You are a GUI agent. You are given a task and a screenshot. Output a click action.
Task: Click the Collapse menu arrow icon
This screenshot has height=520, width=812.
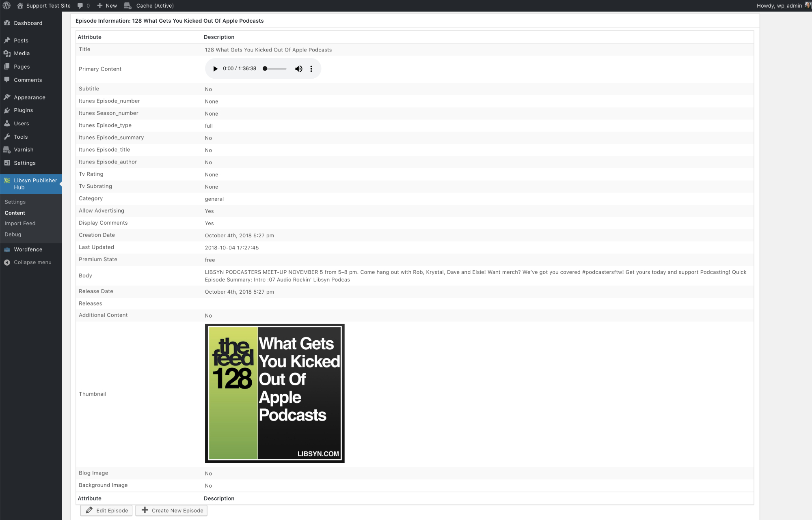coord(7,262)
